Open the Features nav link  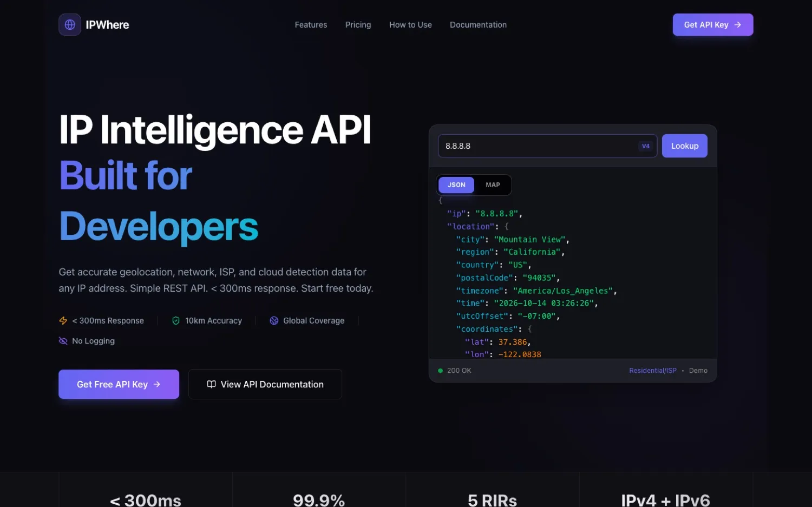click(311, 25)
